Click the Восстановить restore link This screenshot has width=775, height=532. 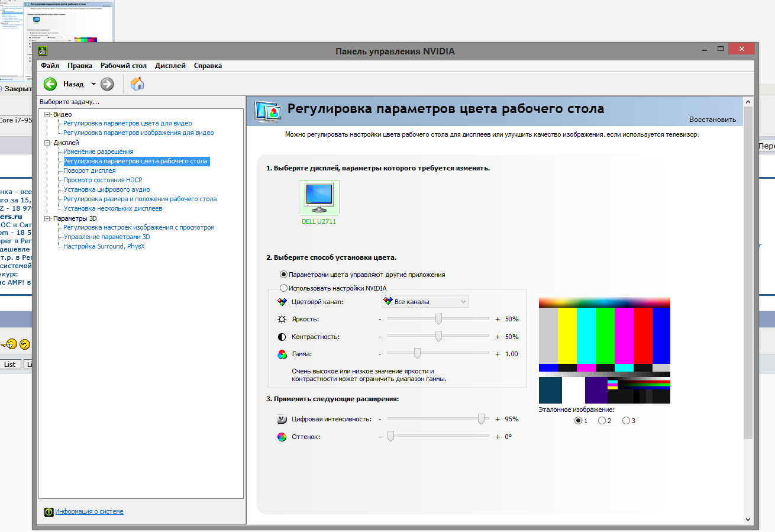point(712,120)
